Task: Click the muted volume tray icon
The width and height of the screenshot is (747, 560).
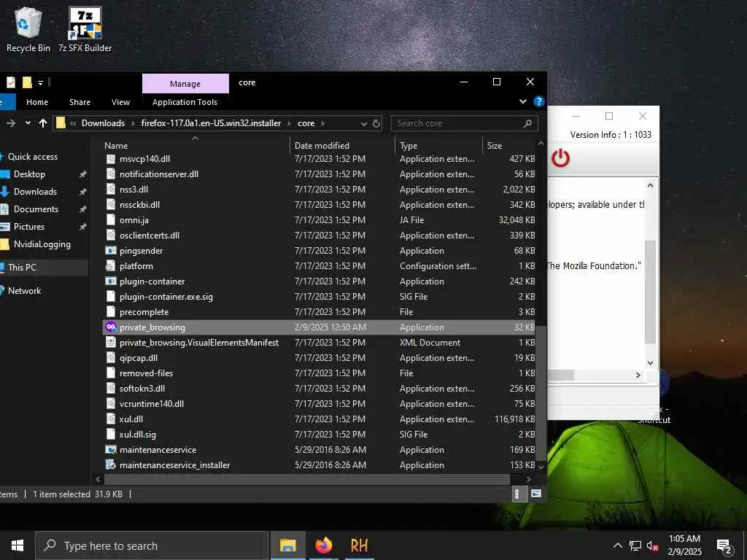Action: 653,545
